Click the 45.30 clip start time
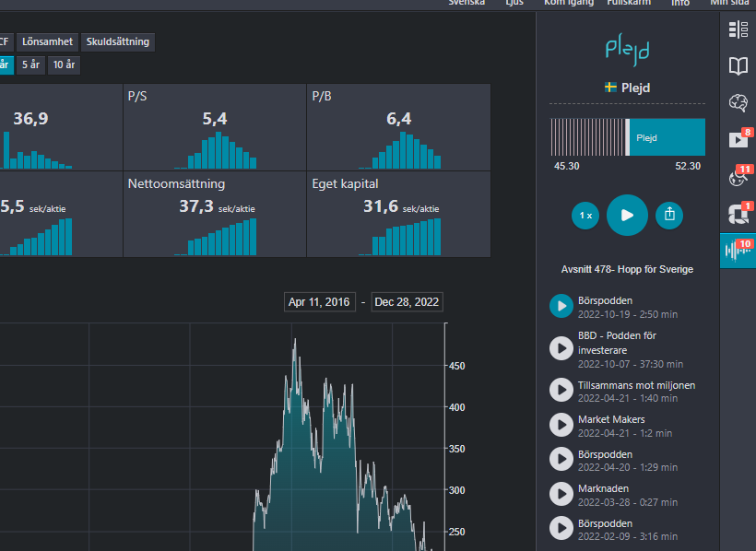 [x=566, y=166]
